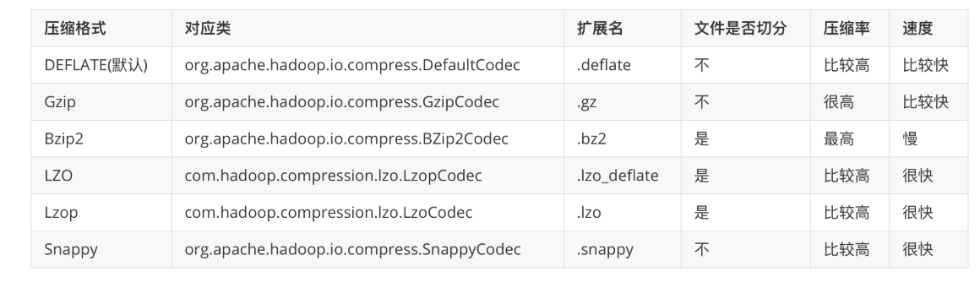Click the SnappyCodec class name cell
The height and width of the screenshot is (304, 980).
coord(367,249)
